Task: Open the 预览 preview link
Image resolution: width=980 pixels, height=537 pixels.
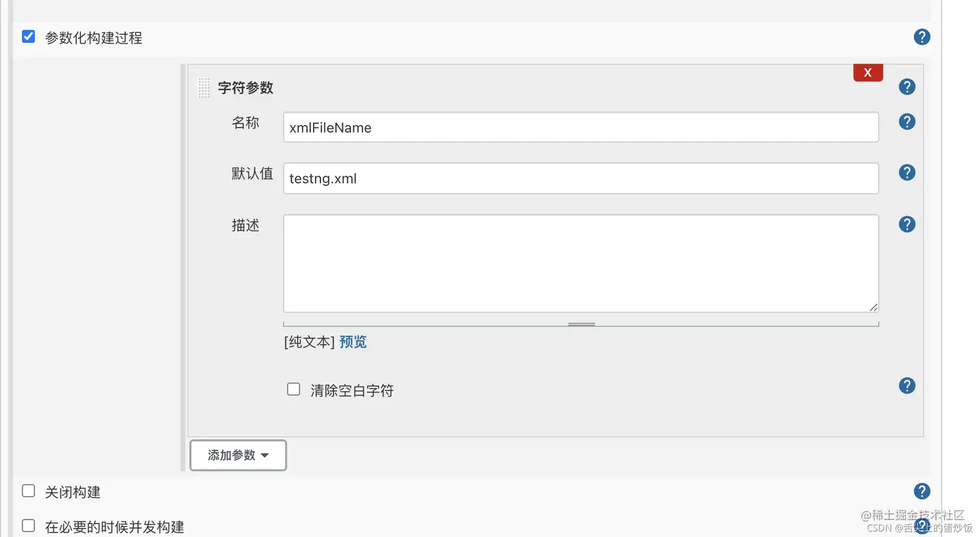Action: tap(353, 342)
